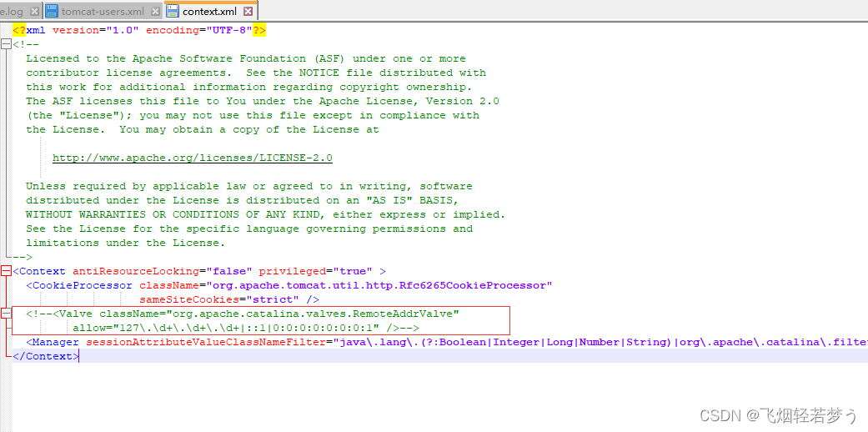This screenshot has width=868, height=432.
Task: Click the allow="127\.\d+ pattern line
Action: [246, 328]
